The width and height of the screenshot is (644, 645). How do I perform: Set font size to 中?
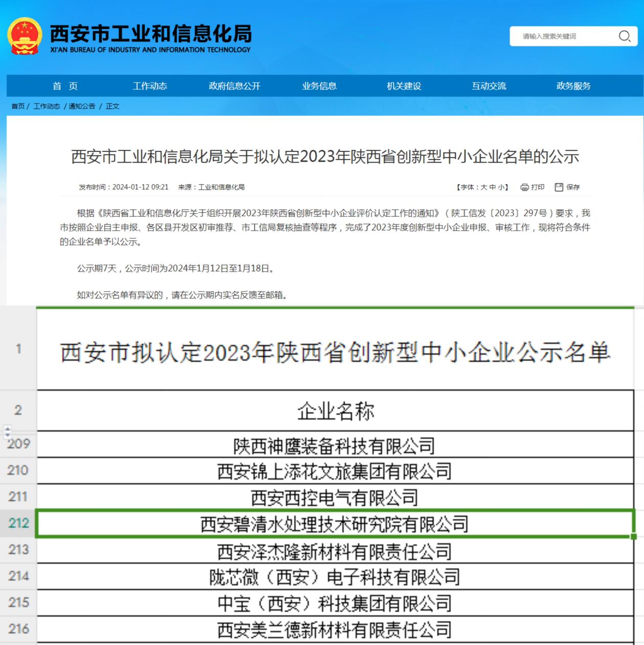[x=493, y=187]
